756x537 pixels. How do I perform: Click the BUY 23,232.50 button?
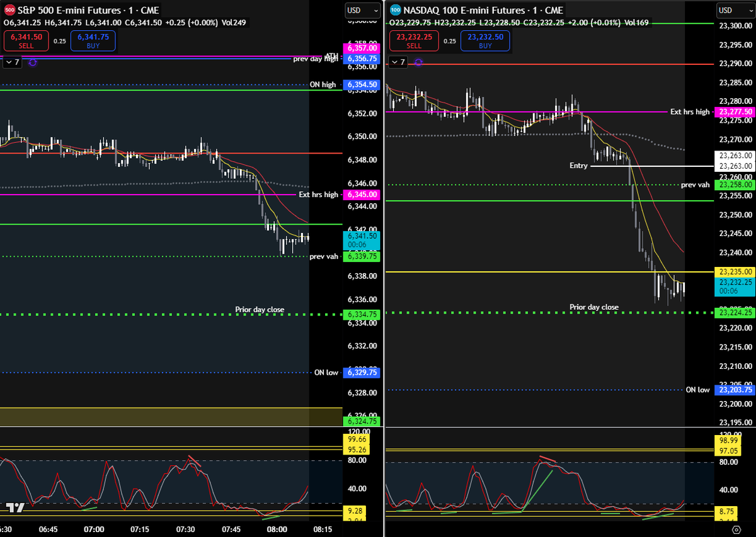(x=485, y=41)
